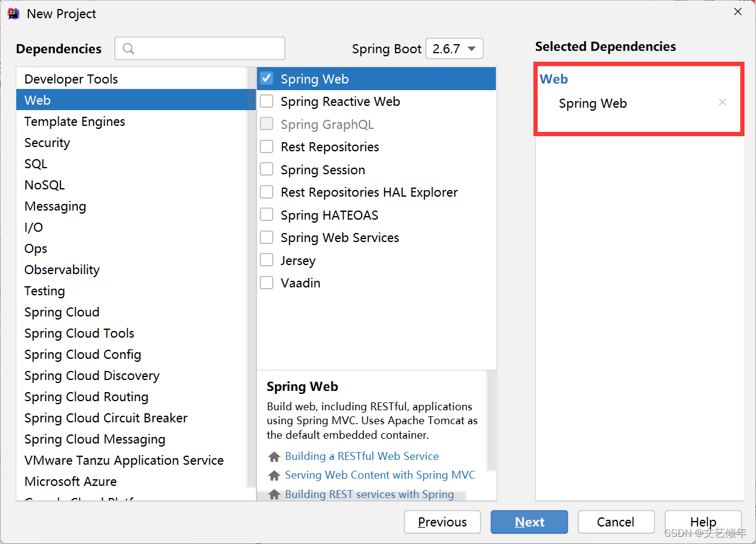Choose the Spring Cloud Discovery category

coord(132,375)
